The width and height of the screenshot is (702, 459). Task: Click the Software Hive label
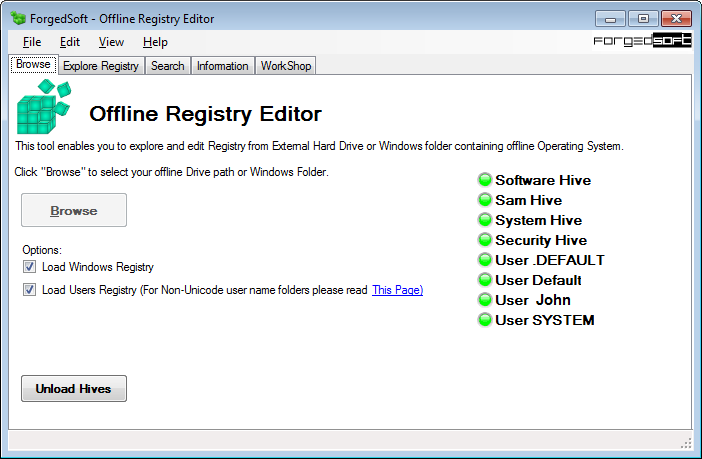543,180
